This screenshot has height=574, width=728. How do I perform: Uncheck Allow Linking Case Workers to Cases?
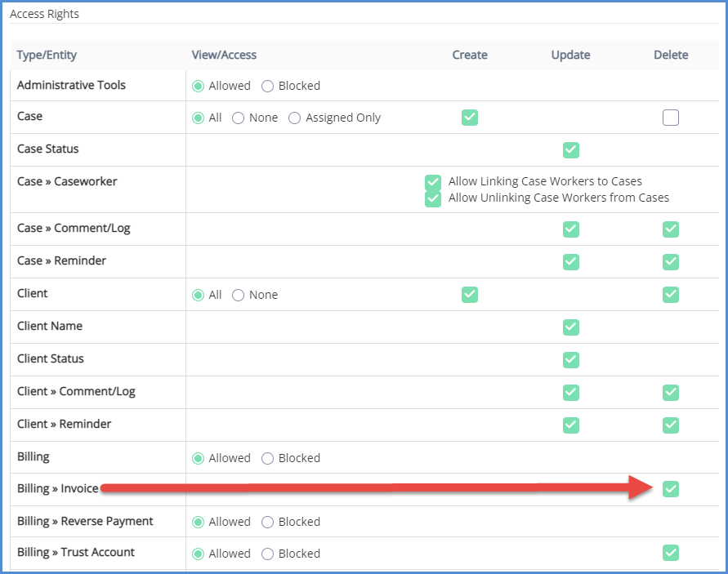433,182
